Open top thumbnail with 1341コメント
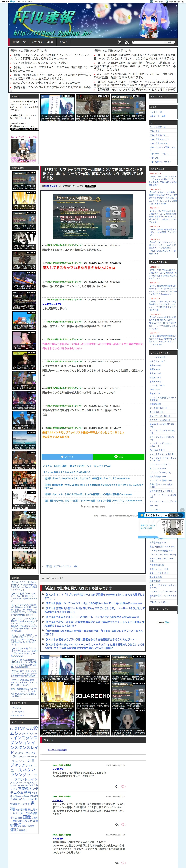The image size is (186, 868). point(57,107)
